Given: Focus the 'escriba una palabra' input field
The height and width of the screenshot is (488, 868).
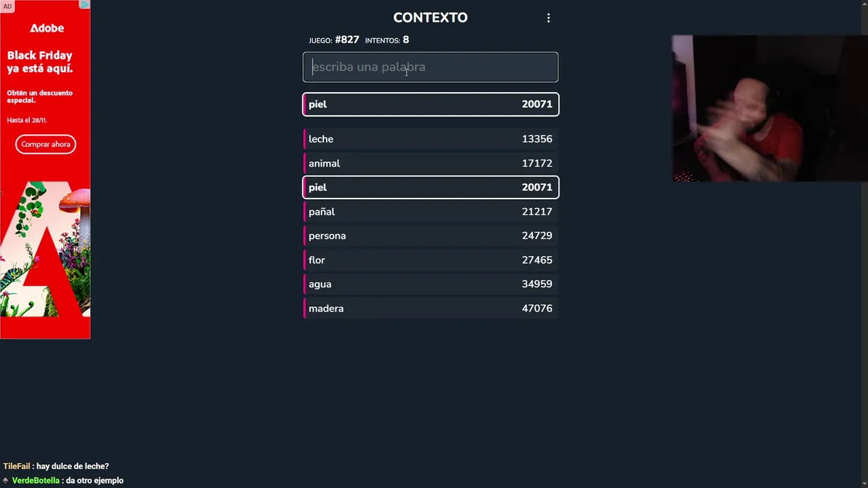Looking at the screenshot, I should coord(431,67).
